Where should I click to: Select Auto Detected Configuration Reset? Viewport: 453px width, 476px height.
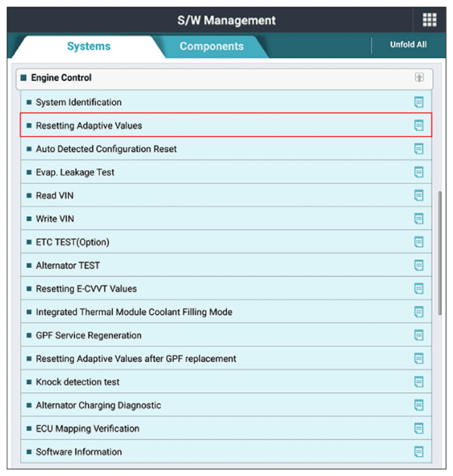click(x=226, y=149)
